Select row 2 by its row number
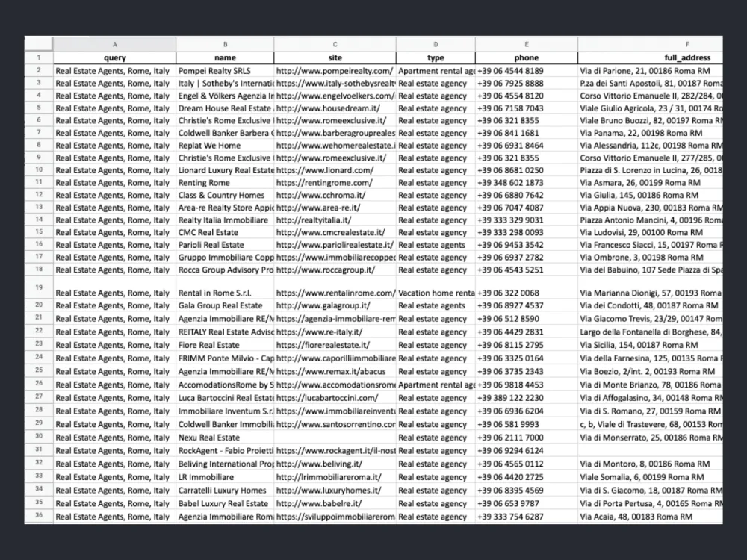Viewport: 747px width, 560px height. coord(38,70)
